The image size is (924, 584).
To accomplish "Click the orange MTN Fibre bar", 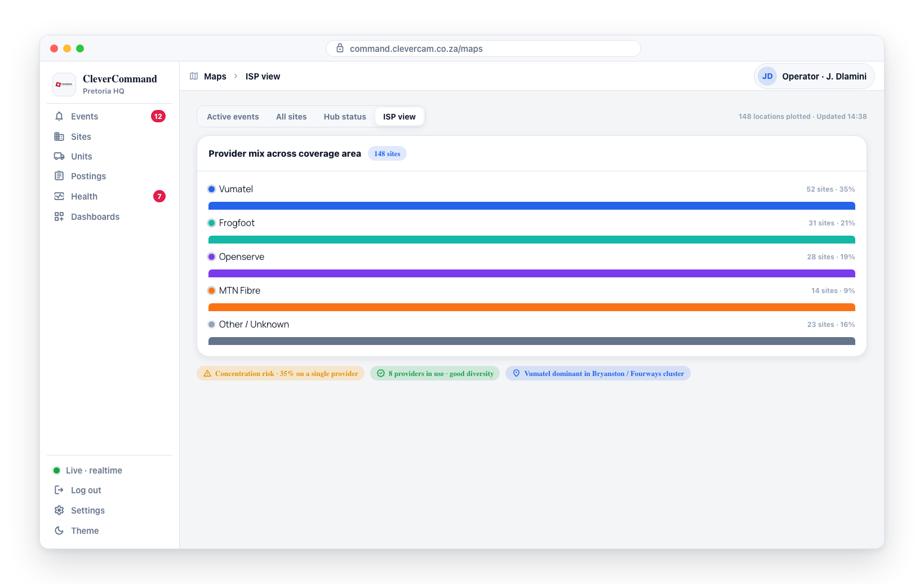I will tap(532, 307).
